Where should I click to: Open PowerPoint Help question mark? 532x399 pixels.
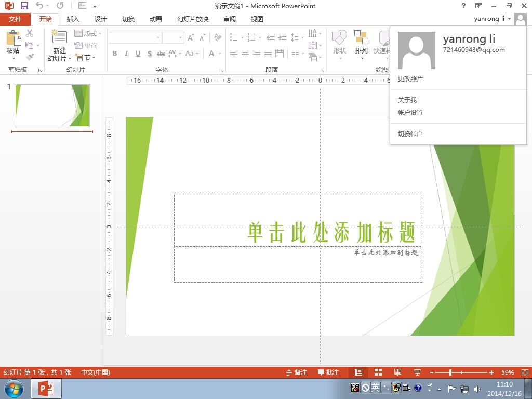(x=463, y=6)
